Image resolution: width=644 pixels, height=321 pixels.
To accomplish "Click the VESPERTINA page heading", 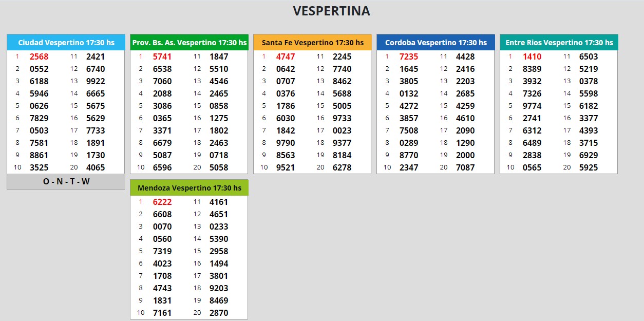I will [x=331, y=11].
